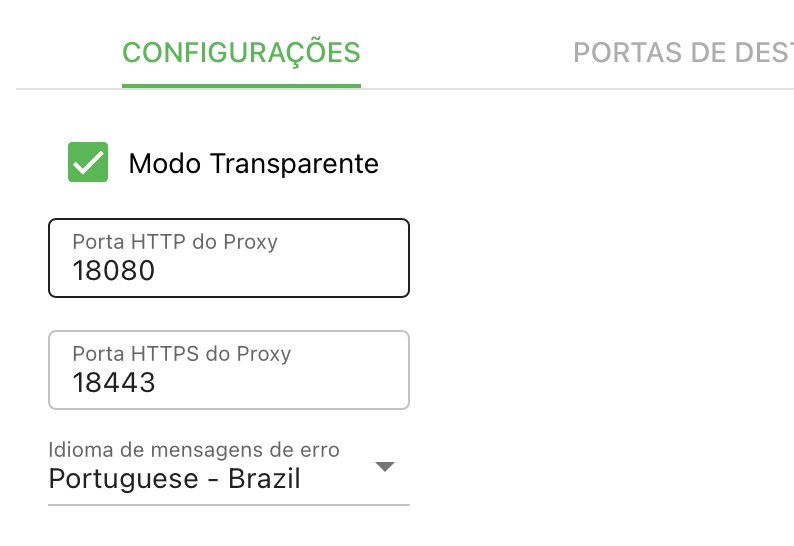The image size is (794, 546).
Task: Uncheck the Modo Transparente checkbox
Action: click(88, 162)
